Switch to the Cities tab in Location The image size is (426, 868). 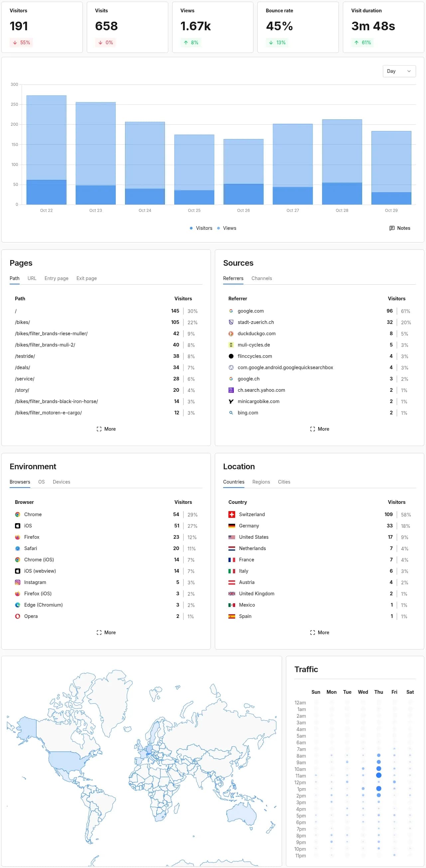[x=284, y=482]
